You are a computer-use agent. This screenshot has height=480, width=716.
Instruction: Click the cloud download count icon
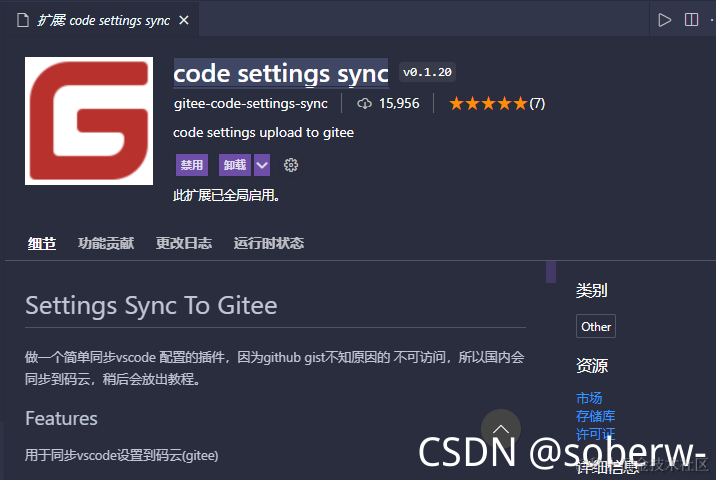click(x=364, y=104)
